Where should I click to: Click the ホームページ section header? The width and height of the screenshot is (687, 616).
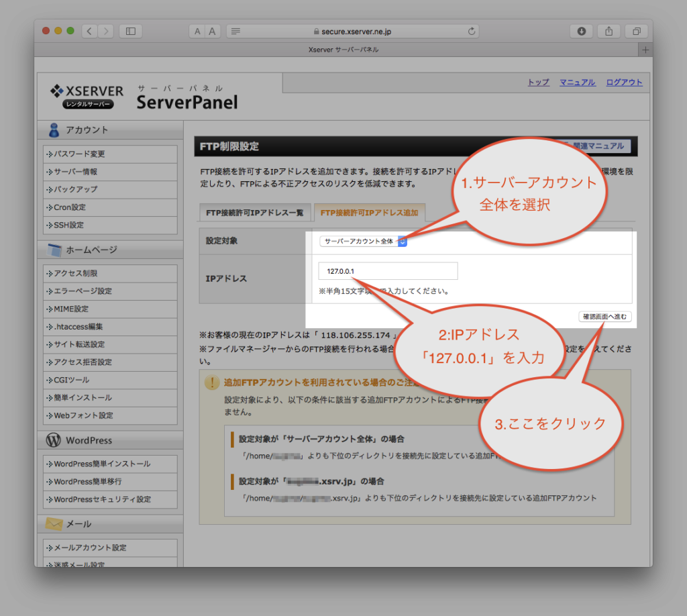click(x=111, y=250)
